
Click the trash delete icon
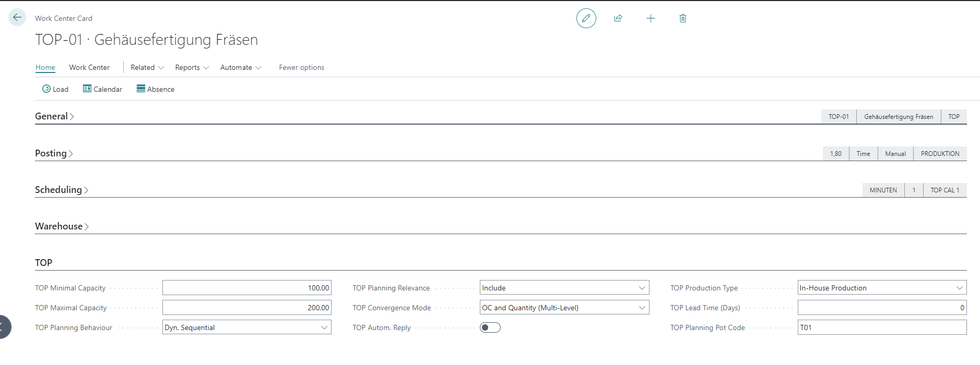pos(682,18)
